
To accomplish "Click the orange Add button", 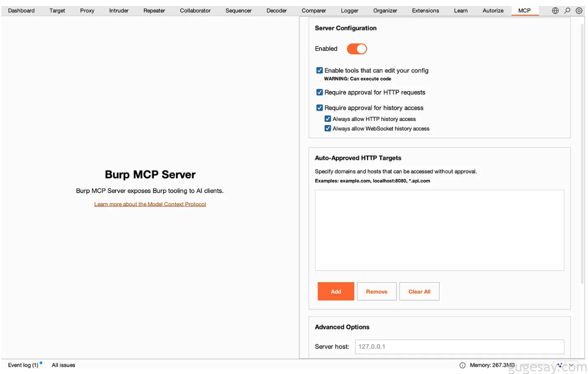I will coord(336,292).
